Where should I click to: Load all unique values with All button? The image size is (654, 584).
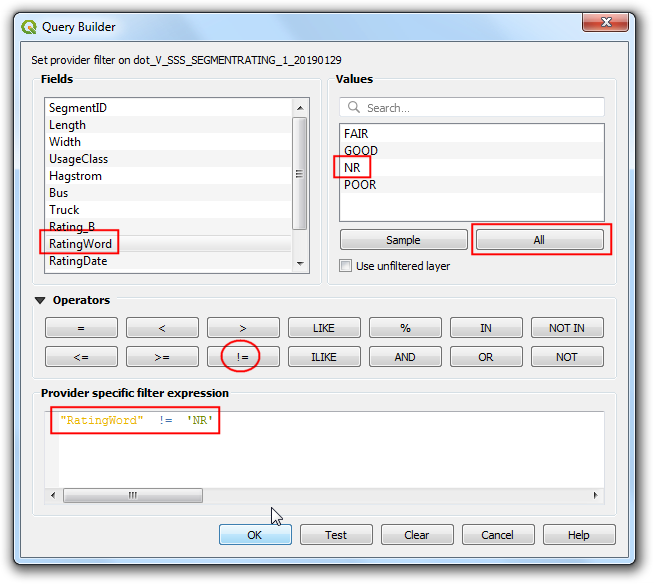pos(539,240)
